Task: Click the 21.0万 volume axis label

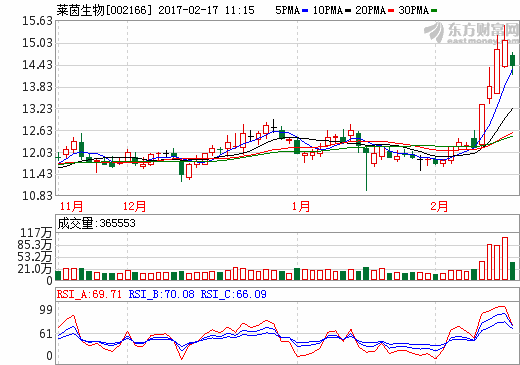Action: [x=35, y=269]
